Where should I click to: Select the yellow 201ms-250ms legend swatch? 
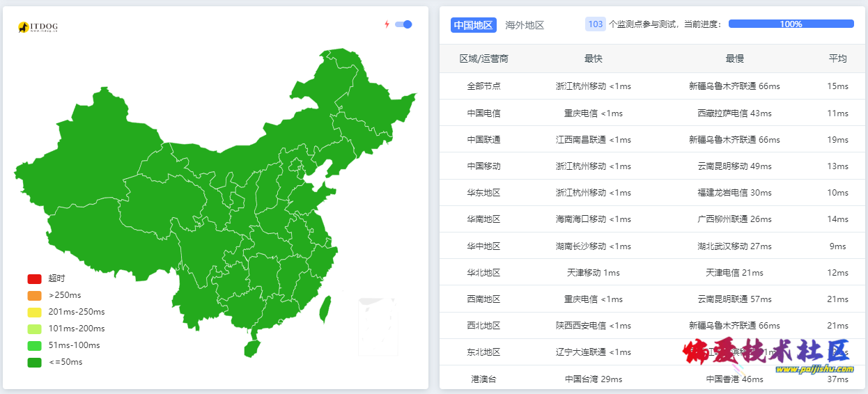coord(35,312)
